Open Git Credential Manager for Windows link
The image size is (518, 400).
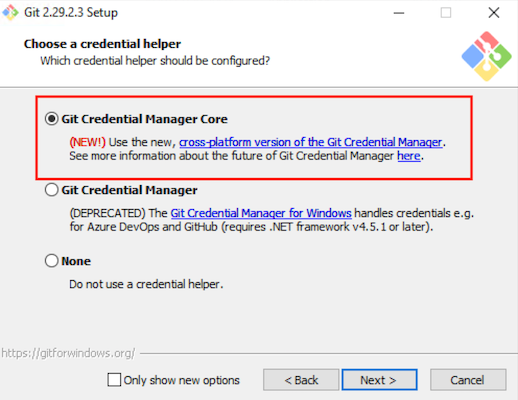click(261, 213)
